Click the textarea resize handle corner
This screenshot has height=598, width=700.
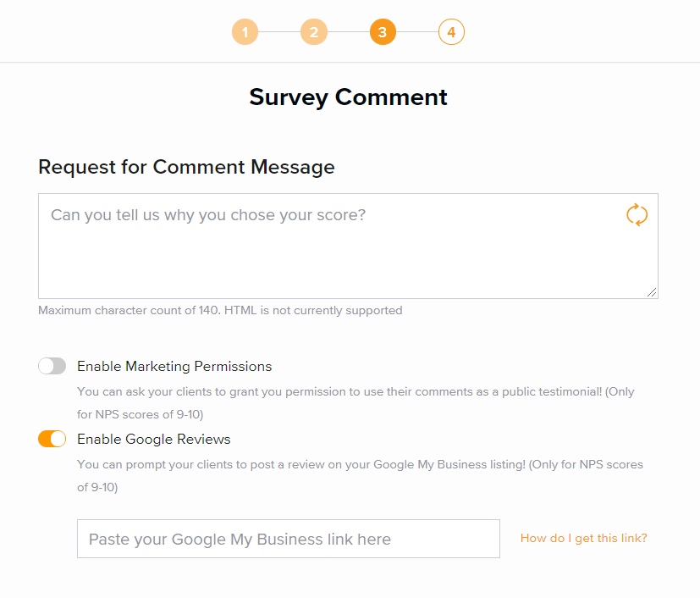(652, 292)
